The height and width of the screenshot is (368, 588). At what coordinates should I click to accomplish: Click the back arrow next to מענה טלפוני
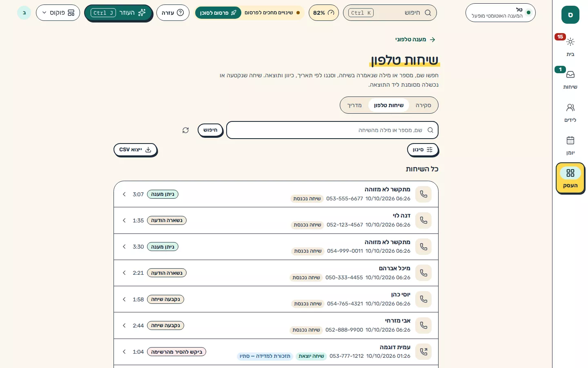[433, 40]
